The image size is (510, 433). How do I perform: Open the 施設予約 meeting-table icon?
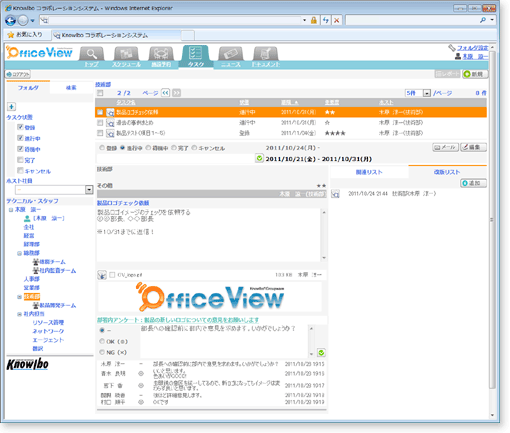(161, 53)
